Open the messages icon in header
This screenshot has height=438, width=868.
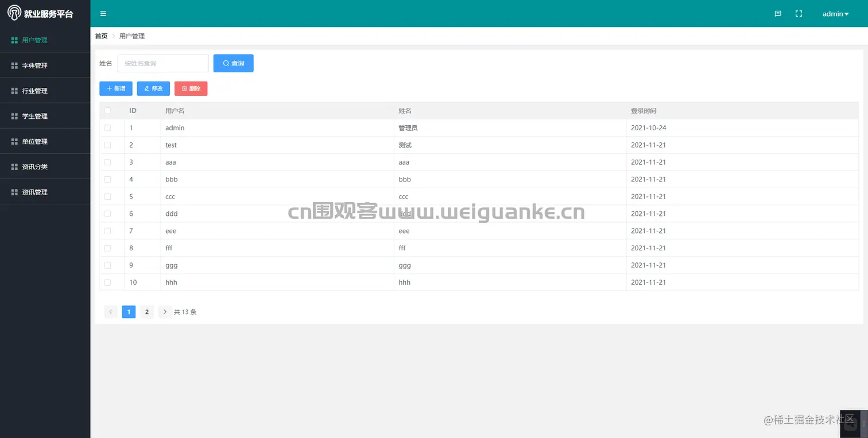click(x=778, y=14)
